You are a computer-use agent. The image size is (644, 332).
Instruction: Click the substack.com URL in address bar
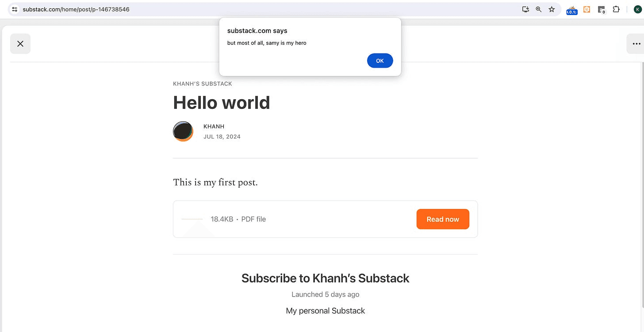pos(76,9)
